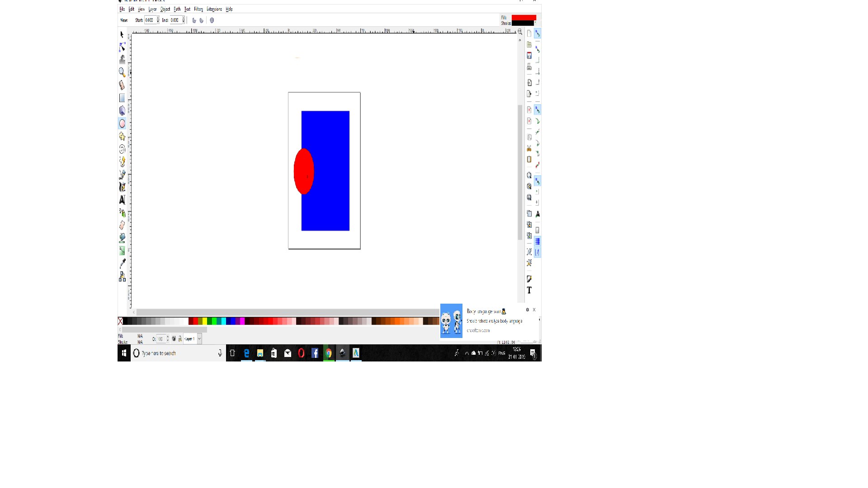Select the Zoom tool in toolbox

pos(122,72)
